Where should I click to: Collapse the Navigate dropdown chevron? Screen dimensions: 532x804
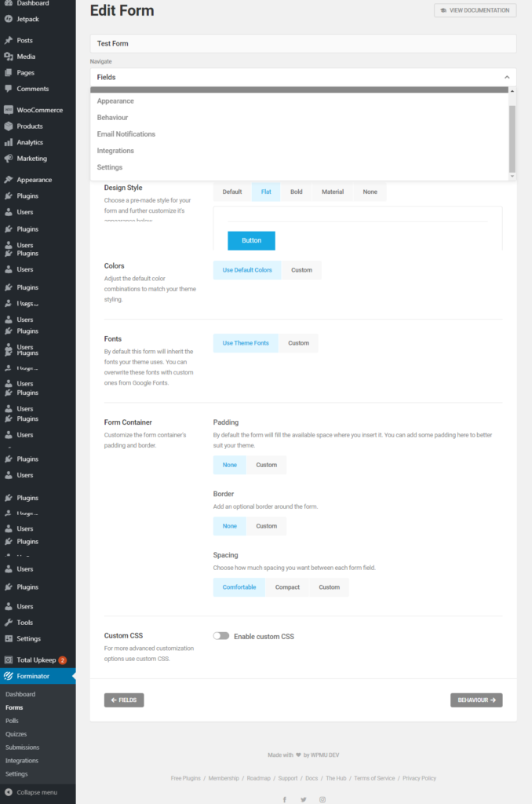[507, 78]
